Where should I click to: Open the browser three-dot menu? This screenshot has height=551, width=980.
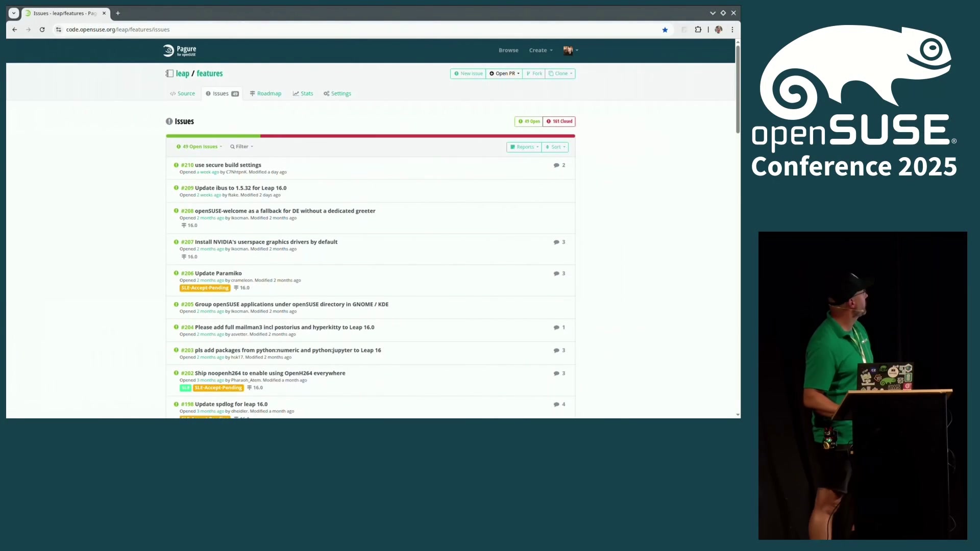[x=732, y=30]
